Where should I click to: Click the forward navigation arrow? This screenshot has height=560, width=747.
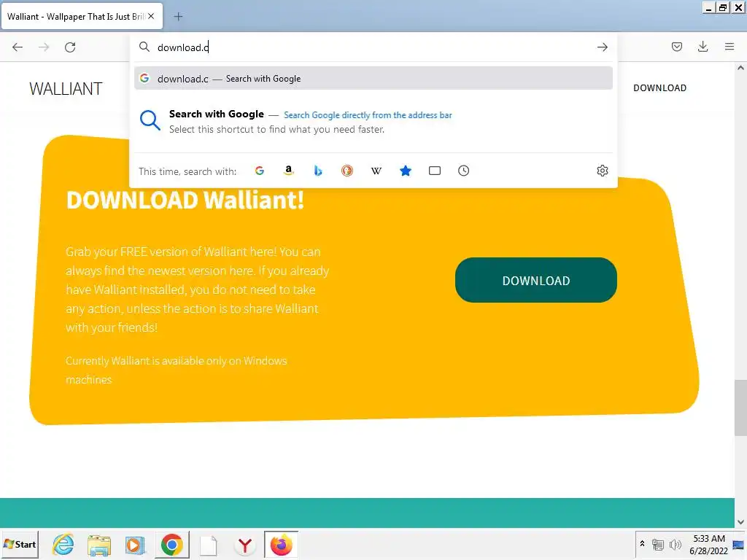(44, 47)
